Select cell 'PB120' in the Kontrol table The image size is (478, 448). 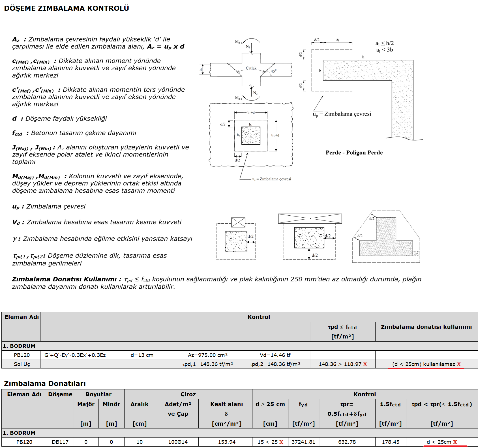pyautogui.click(x=22, y=355)
